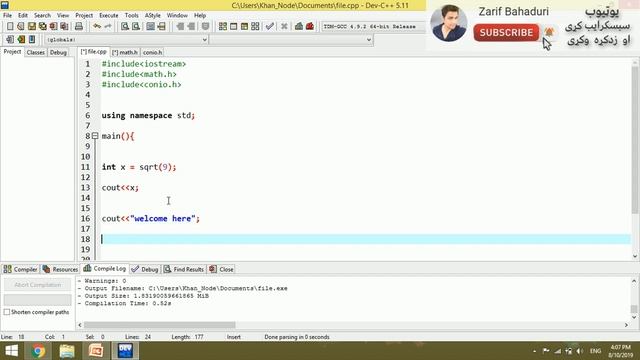Click the Abort Compilation button
This screenshot has height=360, width=640.
pyautogui.click(x=38, y=285)
